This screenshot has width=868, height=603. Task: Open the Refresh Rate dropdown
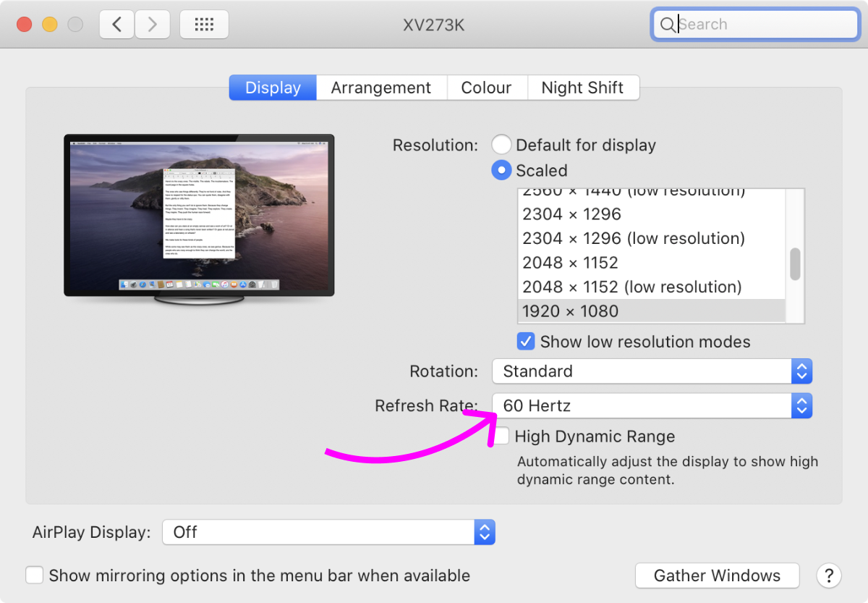(652, 405)
